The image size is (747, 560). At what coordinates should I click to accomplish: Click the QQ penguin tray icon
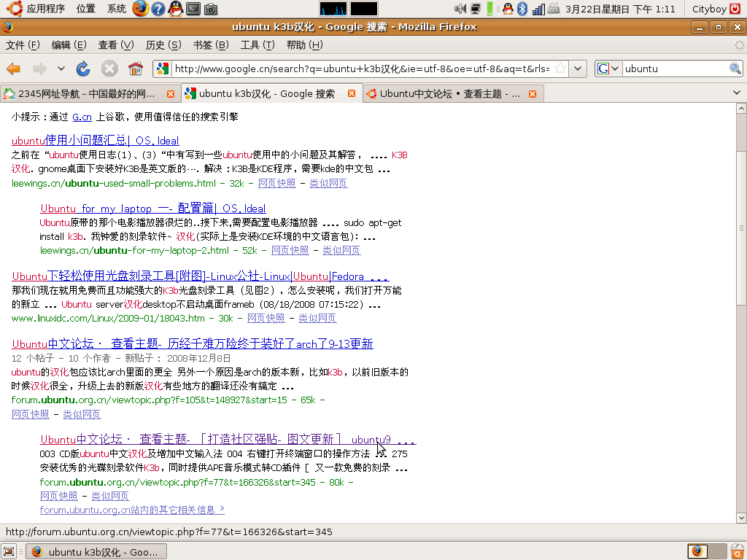508,9
